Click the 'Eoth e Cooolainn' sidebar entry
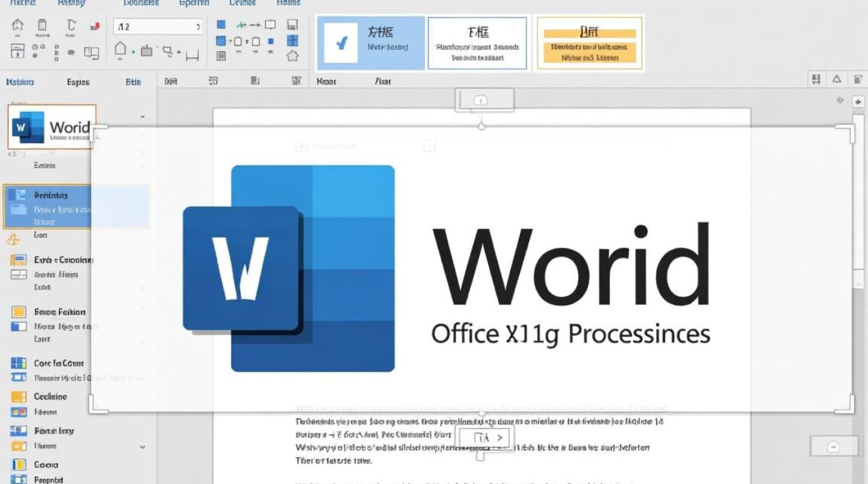The height and width of the screenshot is (484, 868). coord(64,260)
